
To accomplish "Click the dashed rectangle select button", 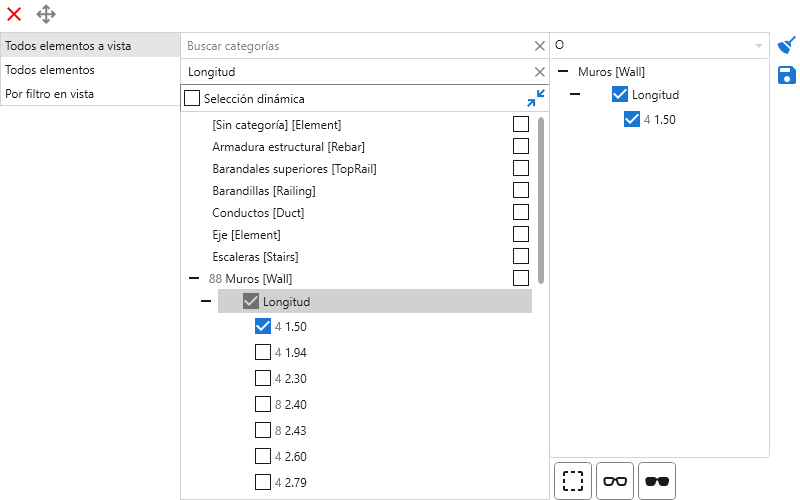I will (x=573, y=481).
